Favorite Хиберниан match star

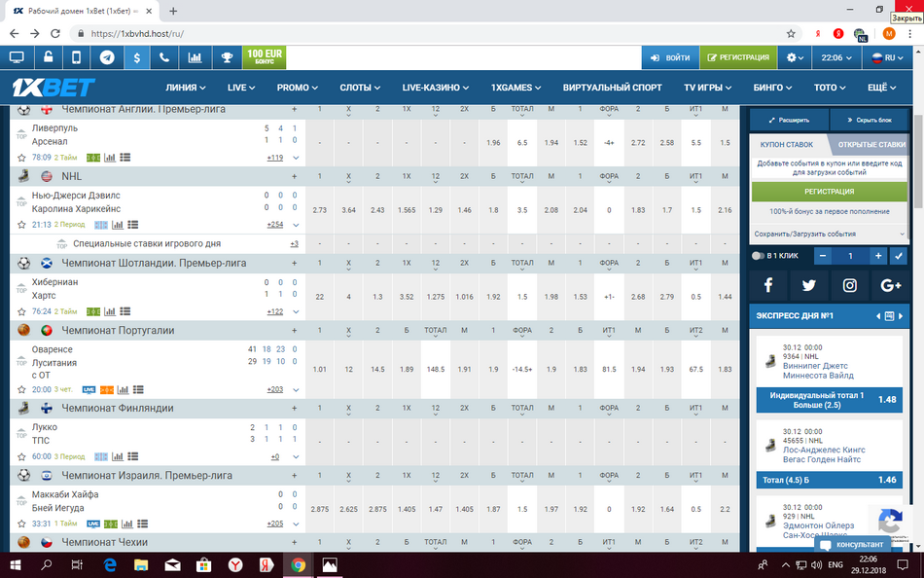[21, 311]
